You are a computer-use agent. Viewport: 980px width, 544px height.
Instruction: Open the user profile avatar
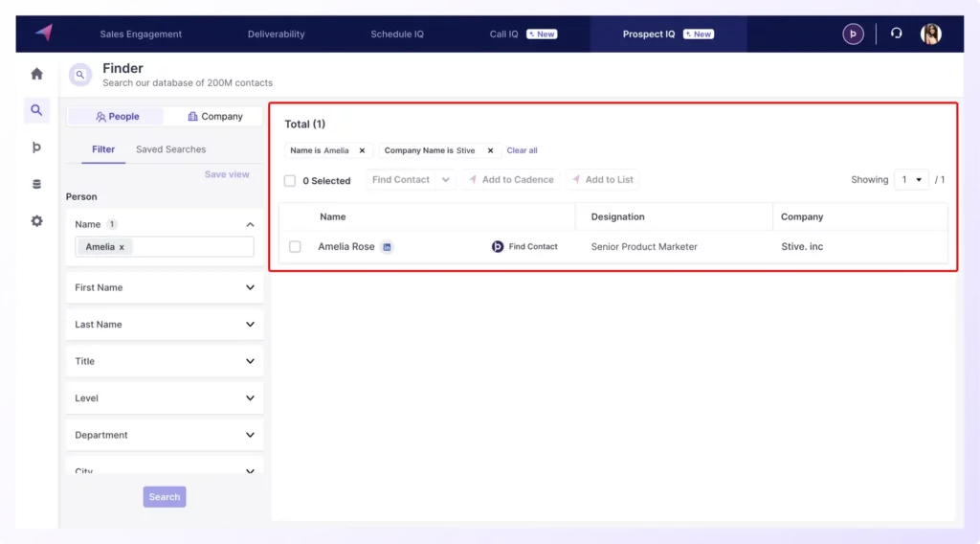(930, 34)
